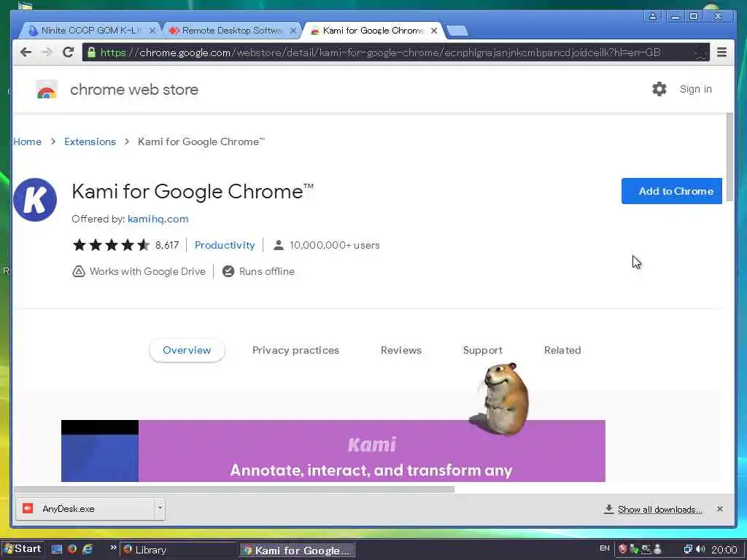This screenshot has height=560, width=747.
Task: Close the Remote Desktop Software tab
Action: (293, 31)
